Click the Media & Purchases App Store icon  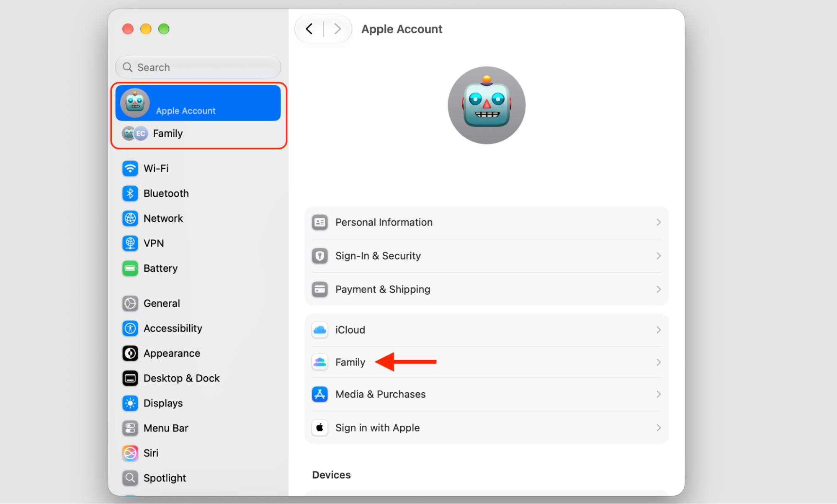click(320, 394)
